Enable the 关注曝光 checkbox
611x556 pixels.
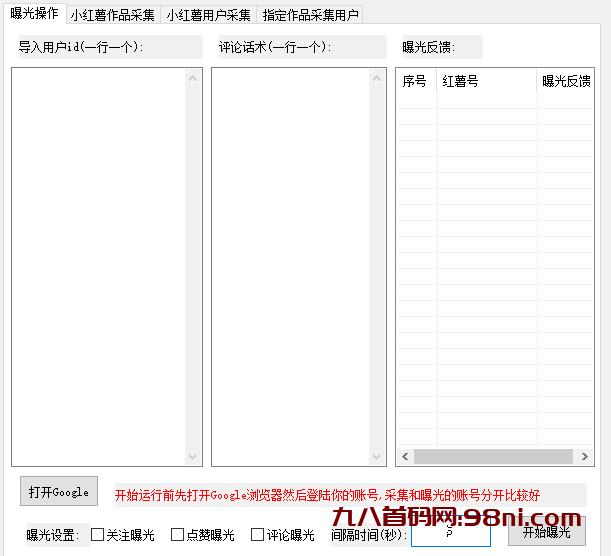[x=98, y=535]
